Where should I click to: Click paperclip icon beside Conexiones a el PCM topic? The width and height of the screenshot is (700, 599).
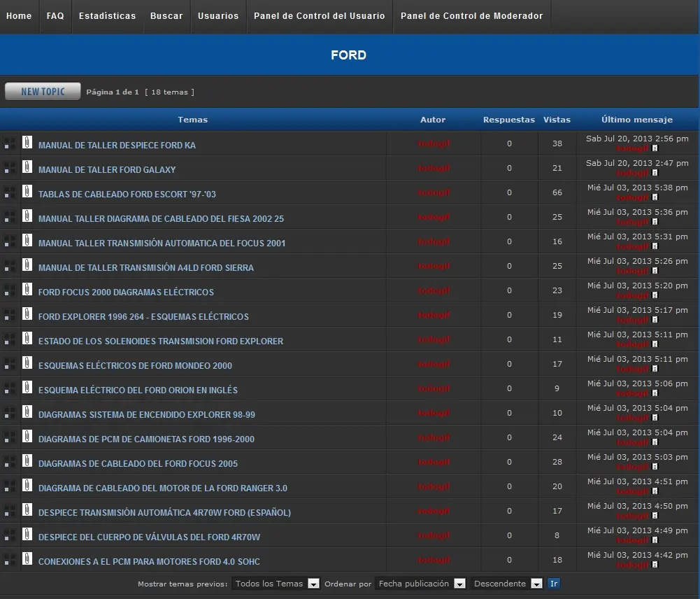(27, 558)
